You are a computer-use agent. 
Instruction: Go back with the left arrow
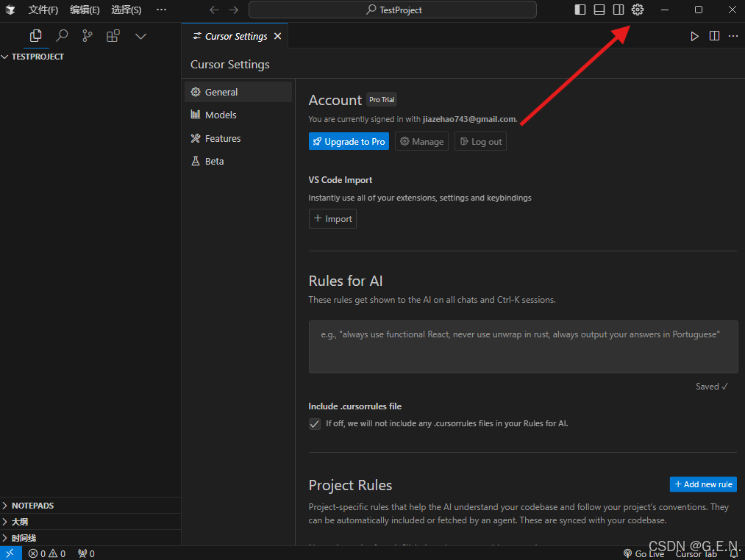pyautogui.click(x=214, y=10)
